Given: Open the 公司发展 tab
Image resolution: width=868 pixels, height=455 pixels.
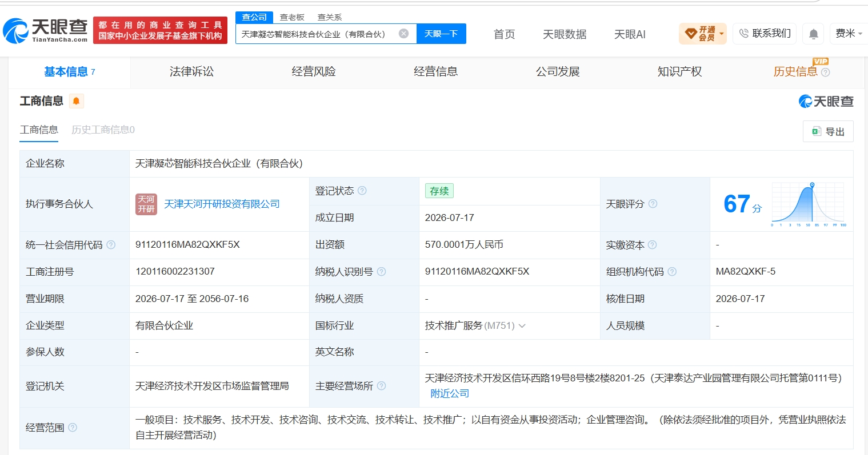Looking at the screenshot, I should click(x=558, y=72).
